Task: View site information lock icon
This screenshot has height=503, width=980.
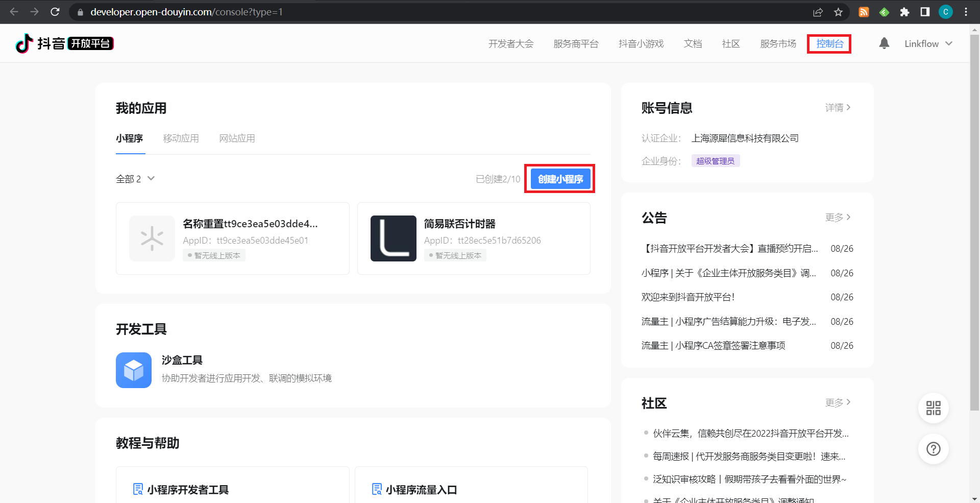Action: 80,12
